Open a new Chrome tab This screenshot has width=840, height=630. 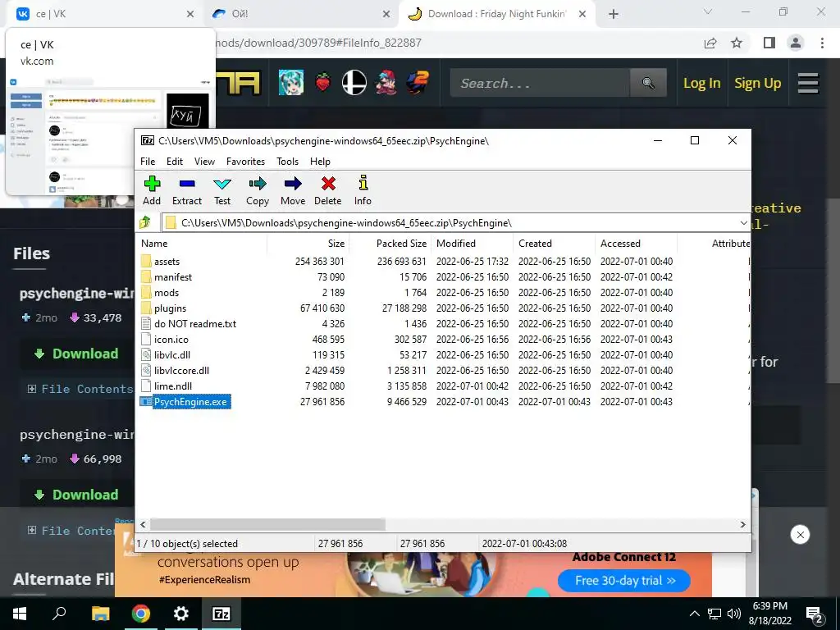coord(614,15)
